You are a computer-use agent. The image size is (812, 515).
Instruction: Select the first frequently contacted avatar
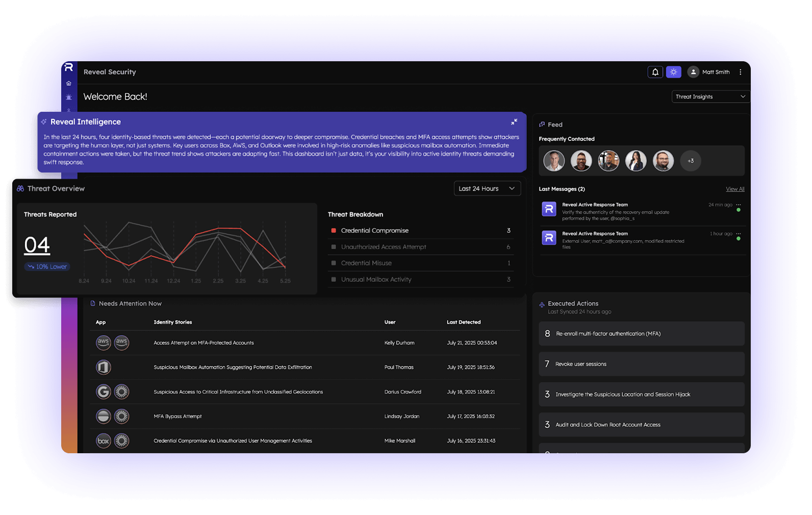point(554,161)
